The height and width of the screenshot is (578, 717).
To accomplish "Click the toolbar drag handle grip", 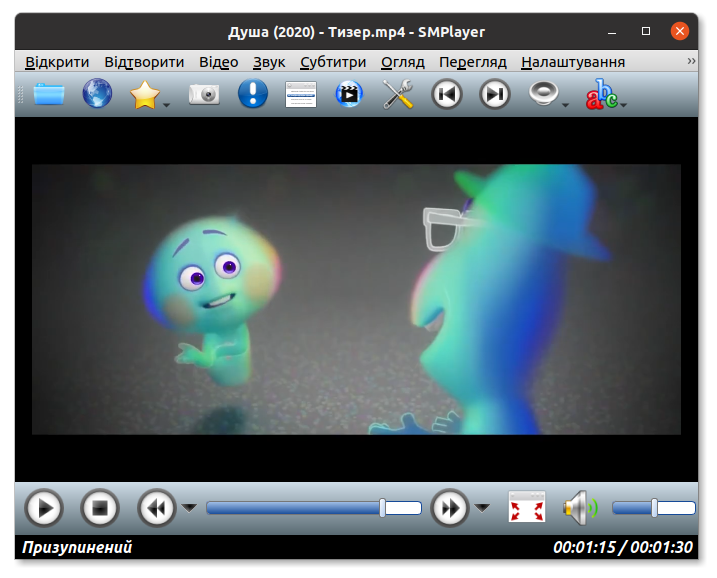I will (20, 94).
